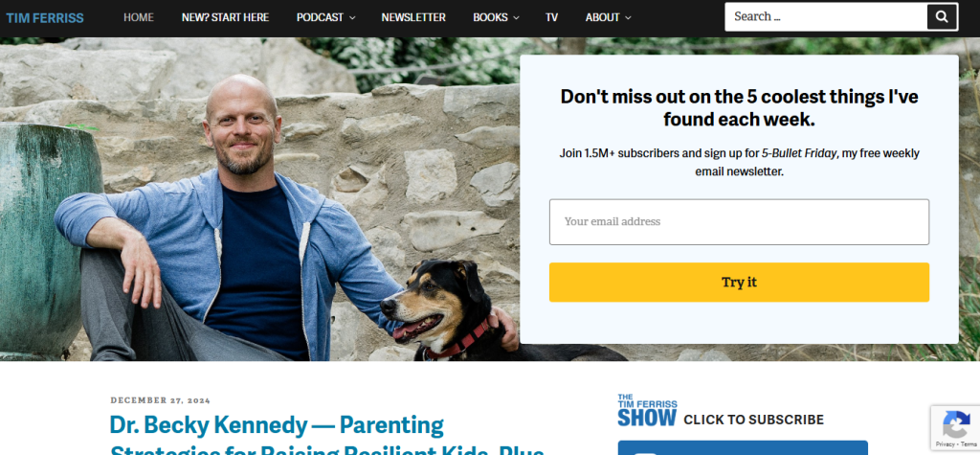
Task: Expand the Podcast dropdown chevron
Action: [352, 18]
